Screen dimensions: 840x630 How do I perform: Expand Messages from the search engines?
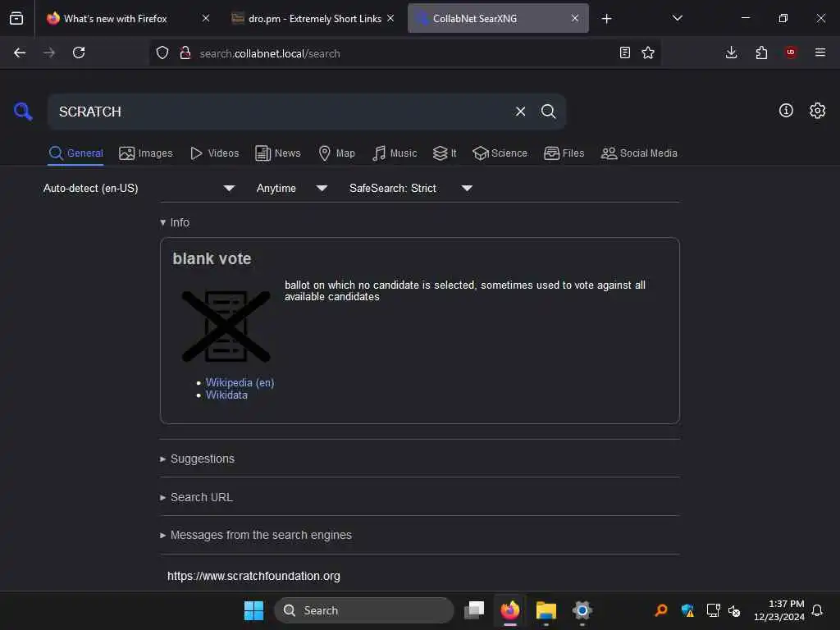pos(256,535)
